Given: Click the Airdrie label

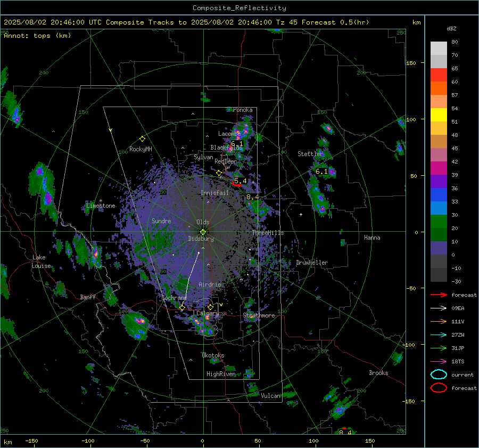Looking at the screenshot, I should pyautogui.click(x=210, y=284).
